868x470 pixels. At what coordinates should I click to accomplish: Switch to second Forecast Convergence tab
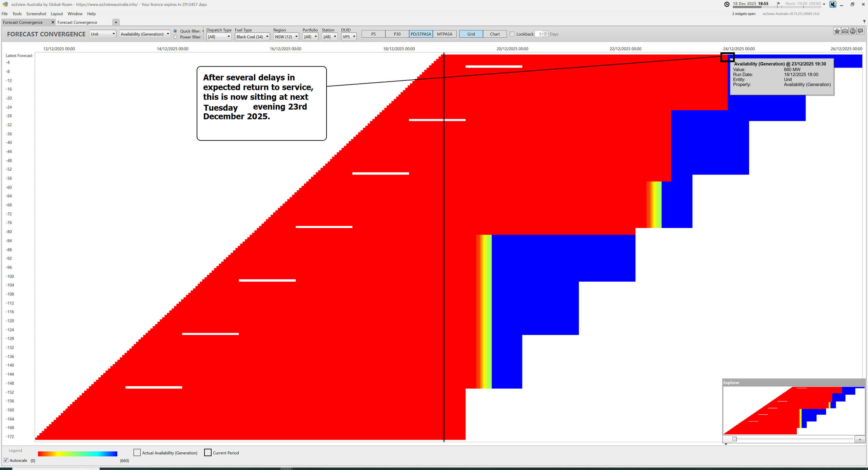pyautogui.click(x=77, y=22)
